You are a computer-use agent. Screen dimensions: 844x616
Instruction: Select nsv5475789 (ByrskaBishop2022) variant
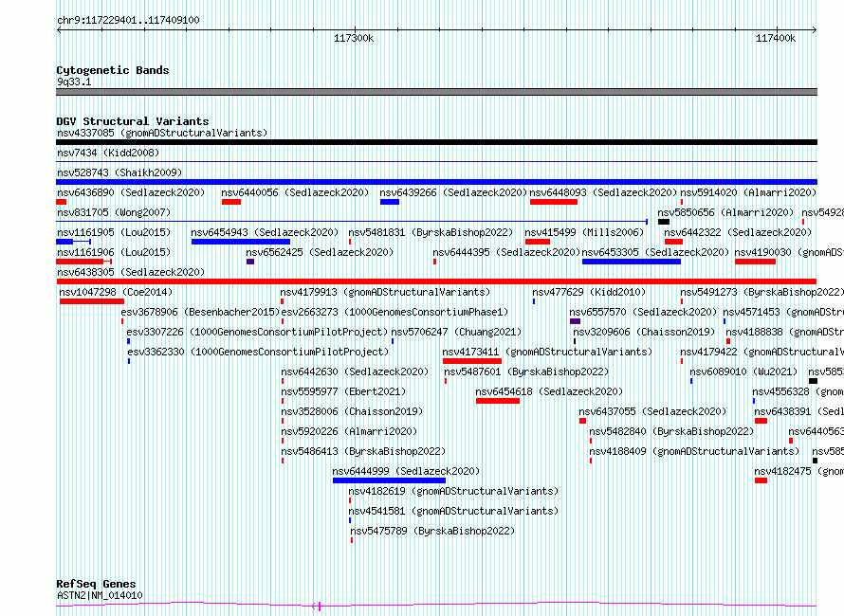[432, 531]
